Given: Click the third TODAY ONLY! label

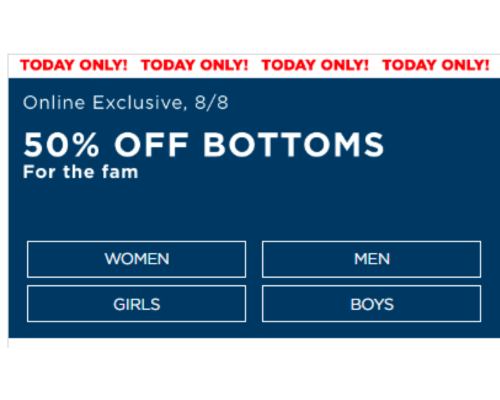Looking at the screenshot, I should tap(315, 65).
